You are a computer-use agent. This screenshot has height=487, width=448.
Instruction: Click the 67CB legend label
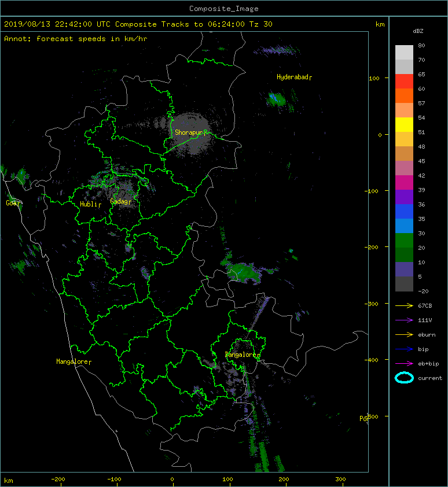pyautogui.click(x=425, y=305)
